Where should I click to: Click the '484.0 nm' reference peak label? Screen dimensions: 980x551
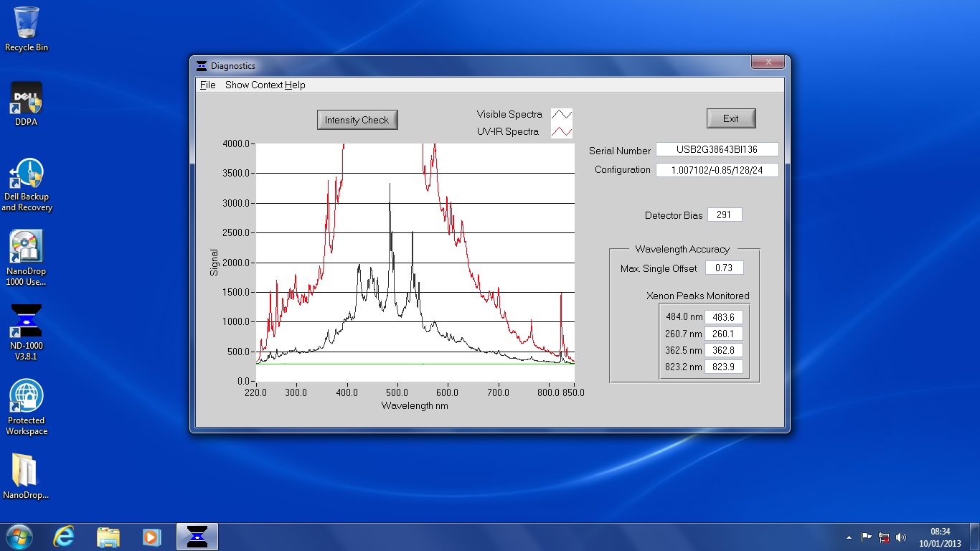pos(684,316)
